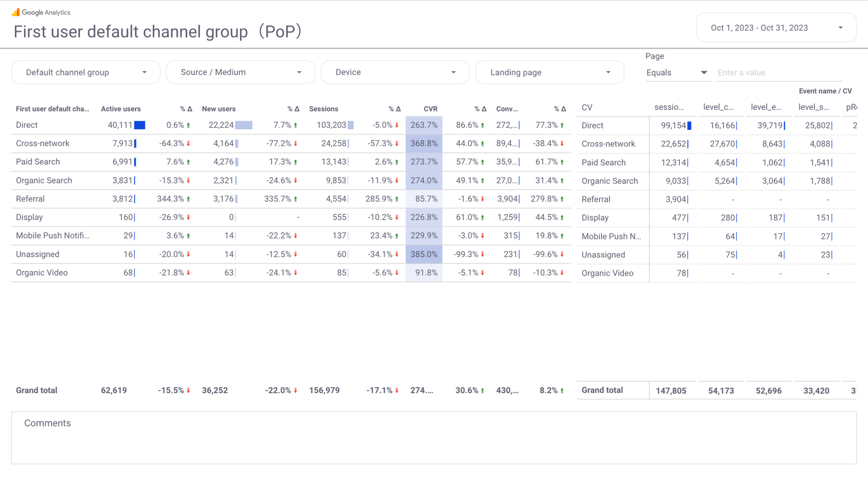The width and height of the screenshot is (868, 488).
Task: Sort by New users column header
Action: click(x=219, y=109)
